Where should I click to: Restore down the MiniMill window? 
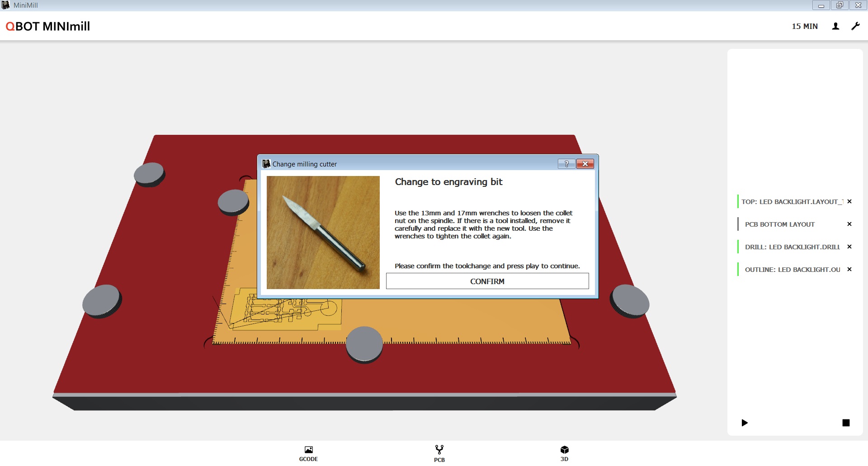pyautogui.click(x=840, y=5)
